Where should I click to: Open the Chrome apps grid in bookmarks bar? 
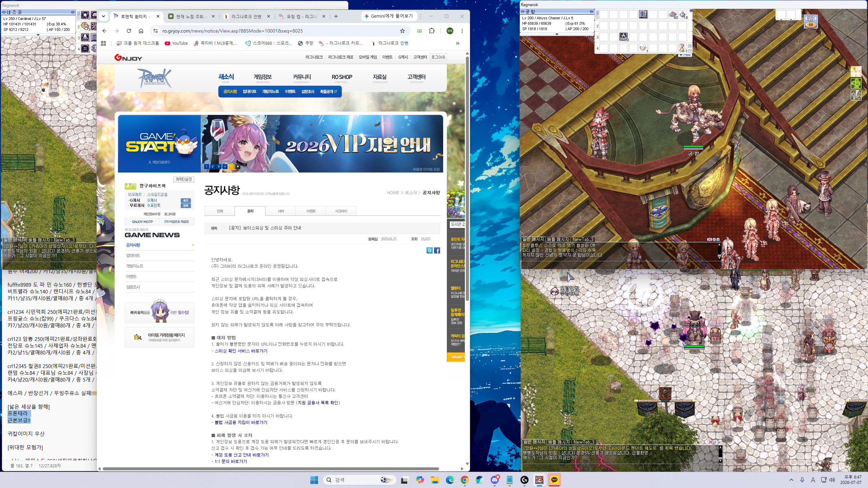103,43
